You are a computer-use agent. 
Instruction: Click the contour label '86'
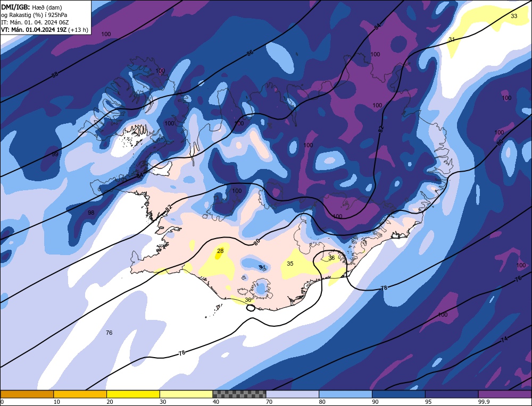tap(250, 53)
